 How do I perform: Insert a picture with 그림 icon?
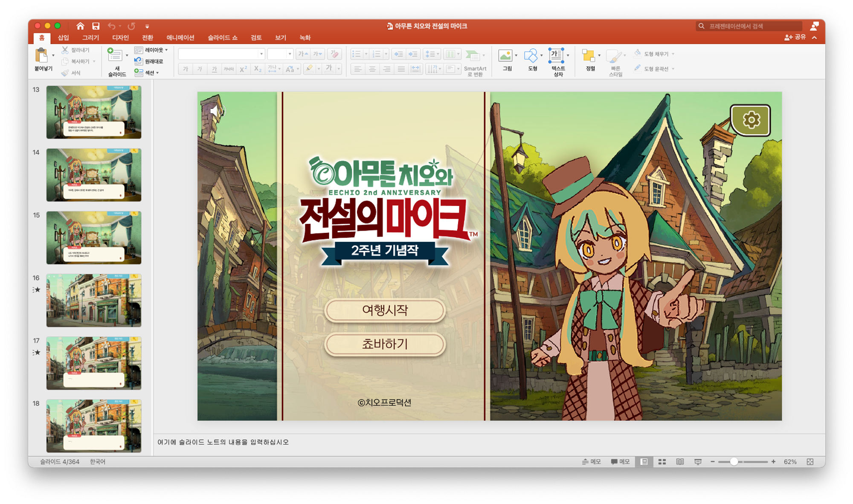pos(505,56)
